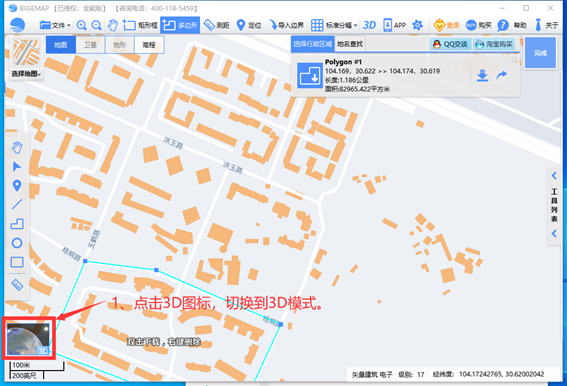Select the circle drawing tool in sidebar
The width and height of the screenshot is (567, 386).
click(17, 243)
